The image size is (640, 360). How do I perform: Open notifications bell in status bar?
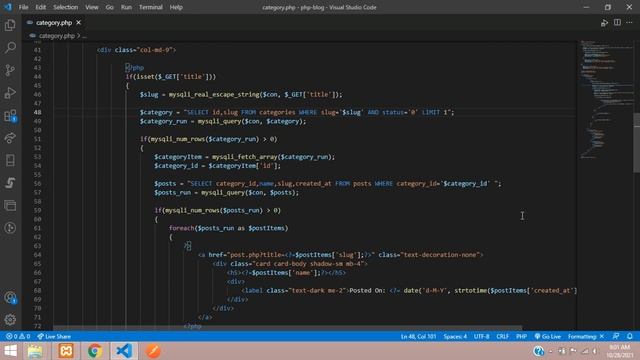click(630, 336)
